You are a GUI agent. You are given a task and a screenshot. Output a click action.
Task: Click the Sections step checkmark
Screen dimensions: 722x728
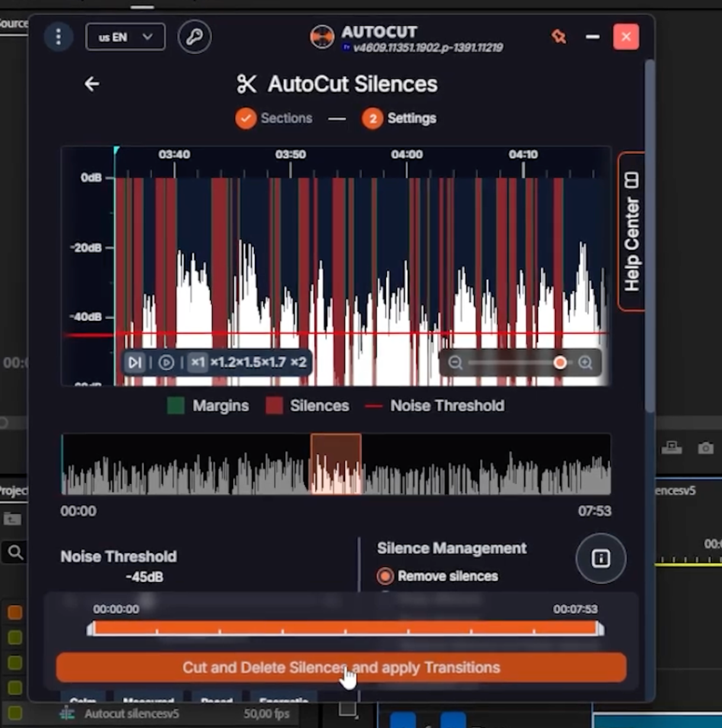(246, 118)
